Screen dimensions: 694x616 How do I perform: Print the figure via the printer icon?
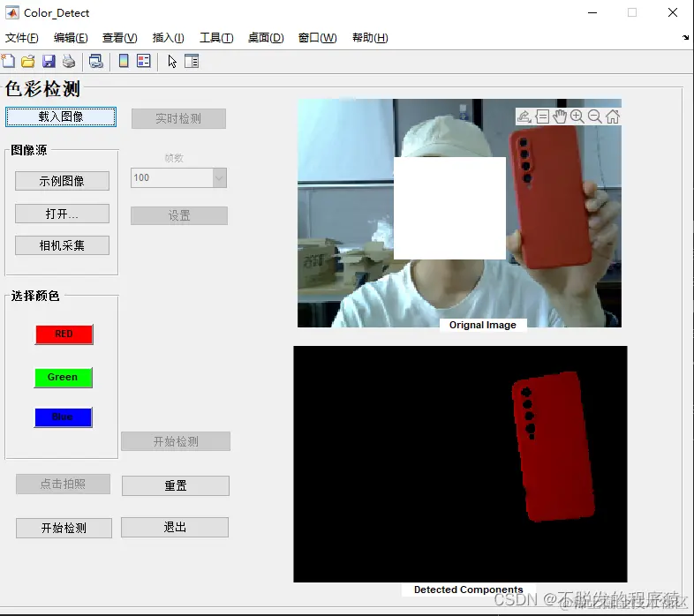coord(69,61)
